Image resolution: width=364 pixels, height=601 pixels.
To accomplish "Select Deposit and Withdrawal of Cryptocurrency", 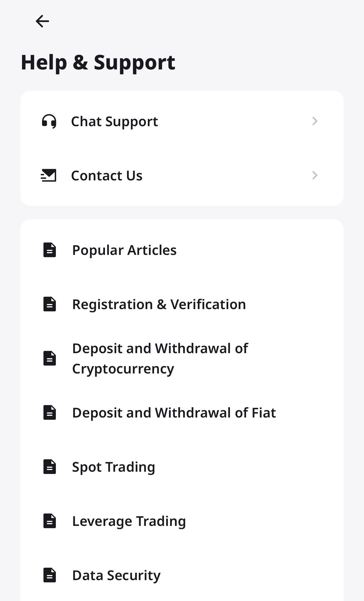I will (x=160, y=359).
